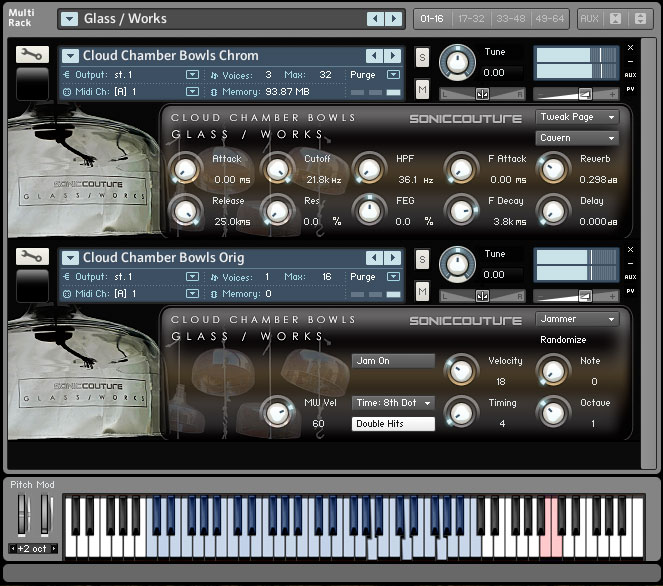This screenshot has width=663, height=586.
Task: Mute the Cloud Chamber Bowls Orig instrument
Action: click(422, 291)
